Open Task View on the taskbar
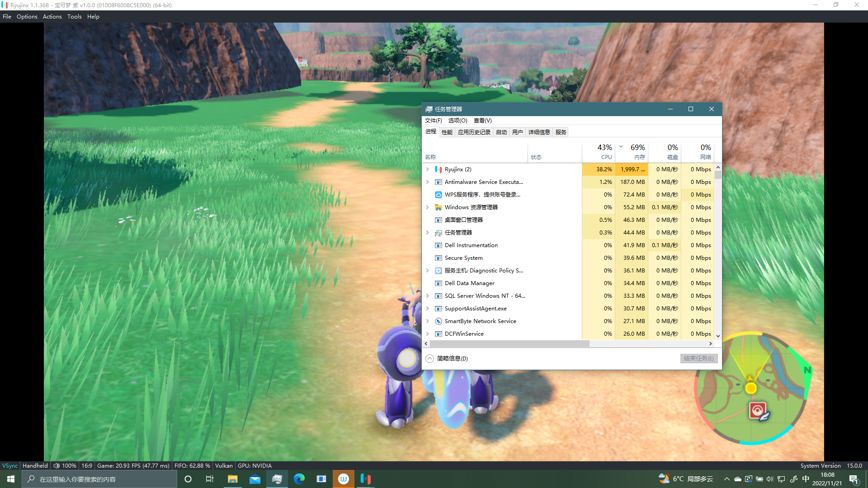This screenshot has width=868, height=488. (x=210, y=479)
